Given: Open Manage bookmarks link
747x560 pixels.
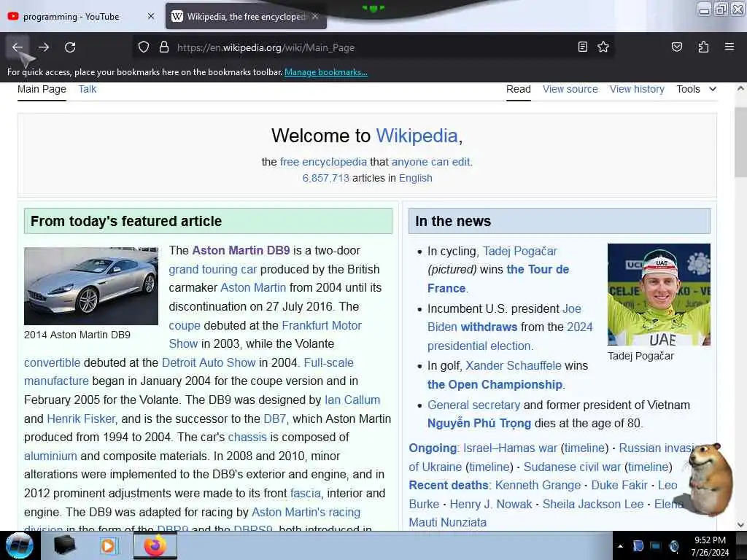Looking at the screenshot, I should [326, 72].
